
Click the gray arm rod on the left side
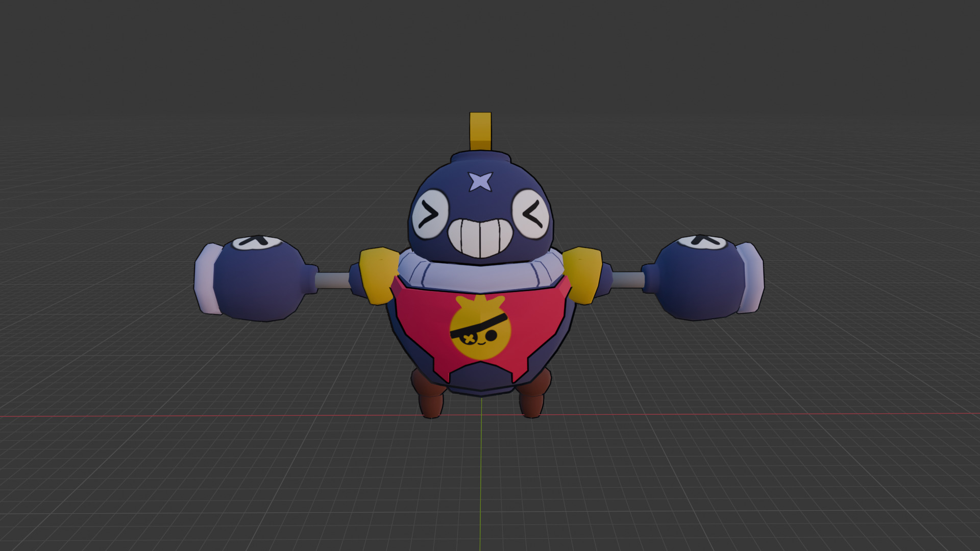[333, 280]
